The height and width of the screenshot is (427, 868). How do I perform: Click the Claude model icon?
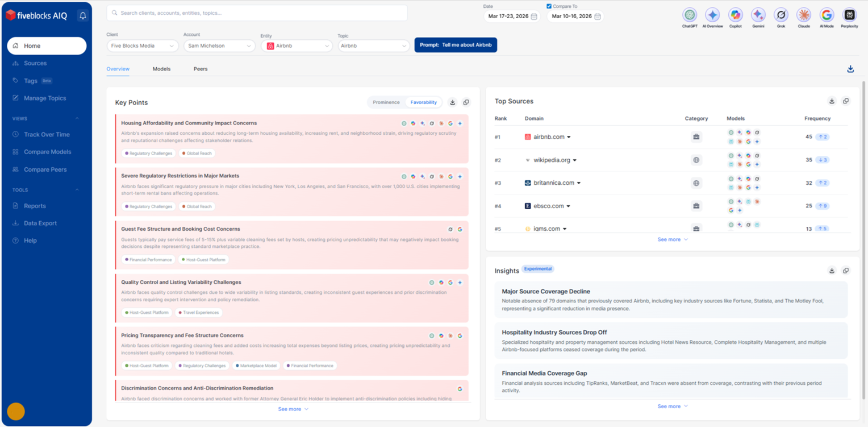pos(803,15)
